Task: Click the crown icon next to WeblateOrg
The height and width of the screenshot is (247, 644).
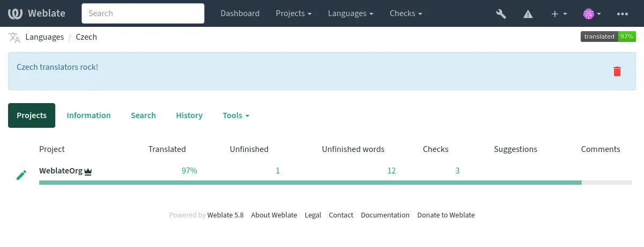Action: pos(88,171)
